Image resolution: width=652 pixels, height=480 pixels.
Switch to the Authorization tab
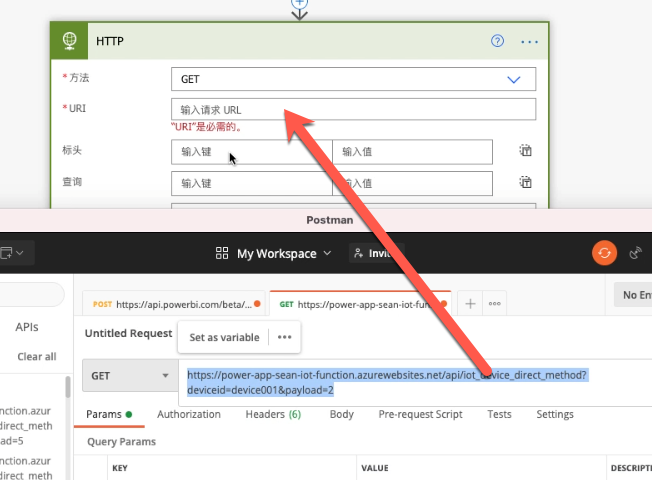tap(189, 414)
